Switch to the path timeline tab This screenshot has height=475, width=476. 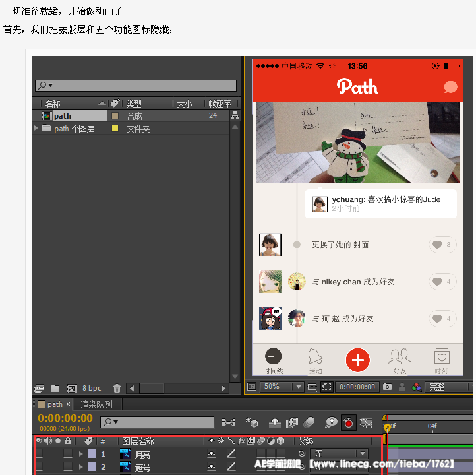point(54,404)
